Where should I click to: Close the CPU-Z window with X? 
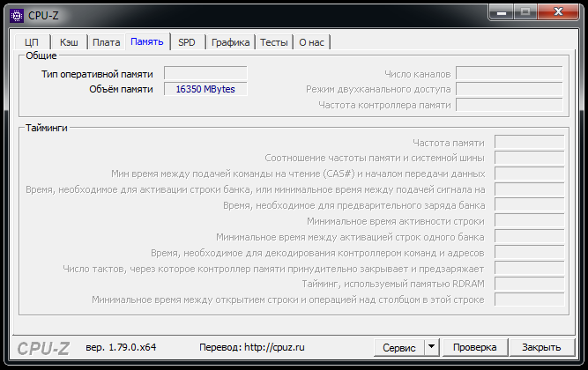(558, 12)
